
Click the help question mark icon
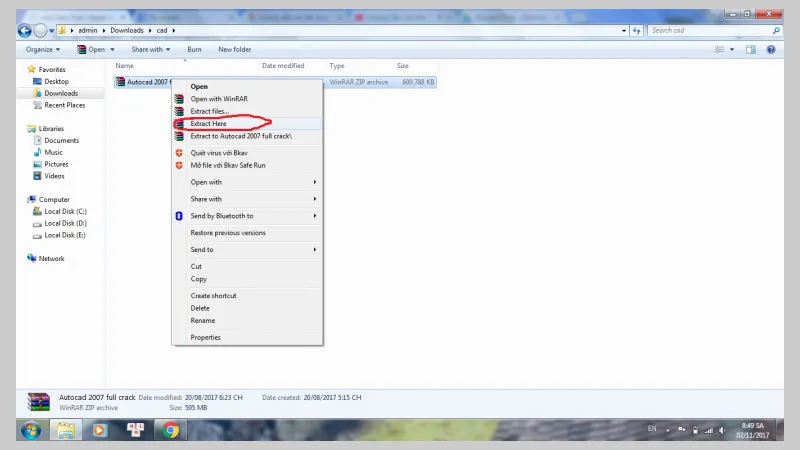pos(773,49)
